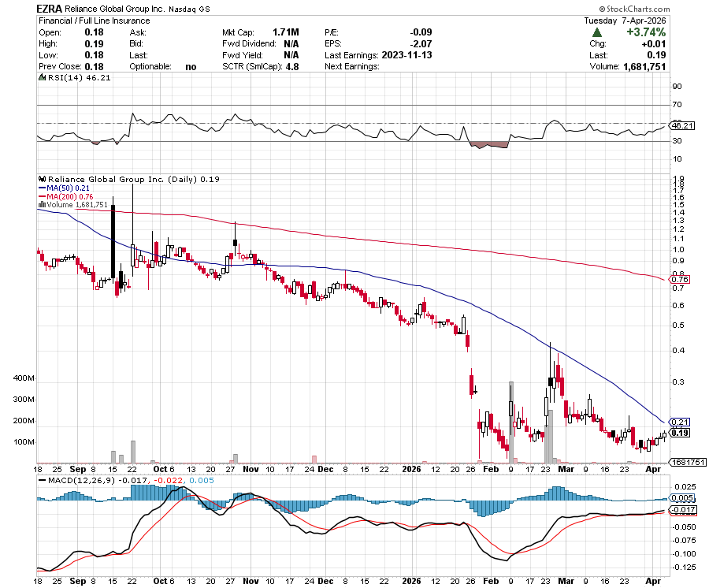Click the Volume histogram icon in the legend
Image resolution: width=709 pixels, height=588 pixels.
tap(41, 203)
